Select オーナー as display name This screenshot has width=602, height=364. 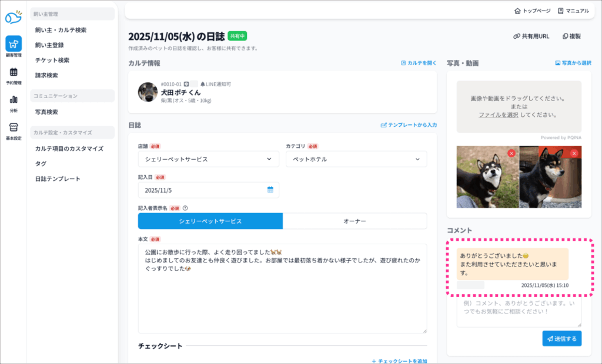coord(354,221)
